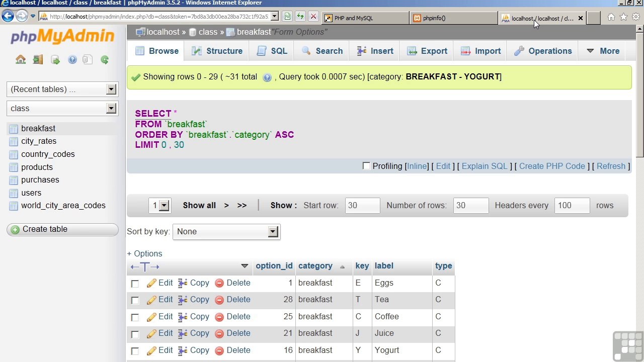Viewport: 644px width, 362px height.
Task: Click the browser Forward arrow button
Action: point(21,16)
